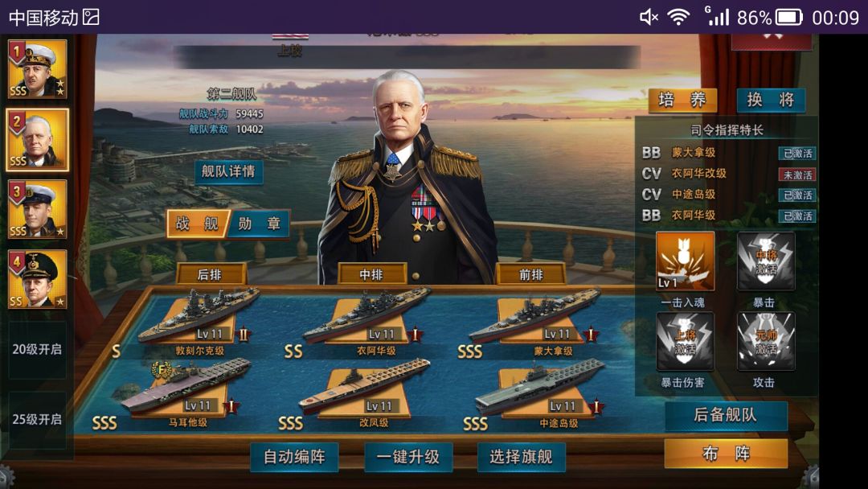Screen dimensions: 868x489
Task: Open the 一击入魂 Lv 1 skill icon
Action: (685, 261)
